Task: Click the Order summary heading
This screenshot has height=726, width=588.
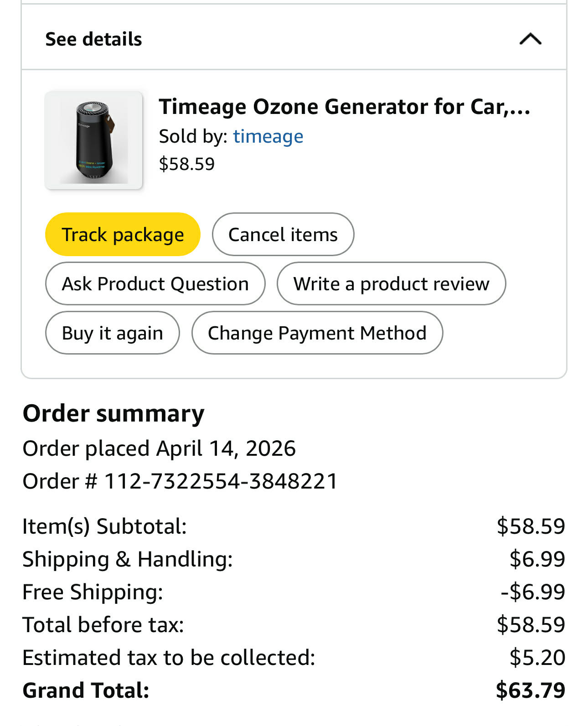Action: coord(113,414)
